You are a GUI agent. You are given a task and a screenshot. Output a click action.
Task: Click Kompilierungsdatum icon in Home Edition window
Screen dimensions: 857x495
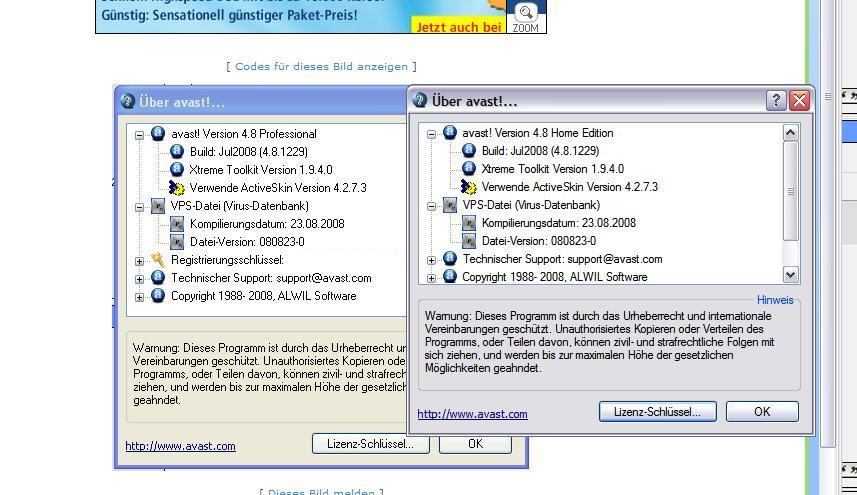click(x=468, y=222)
